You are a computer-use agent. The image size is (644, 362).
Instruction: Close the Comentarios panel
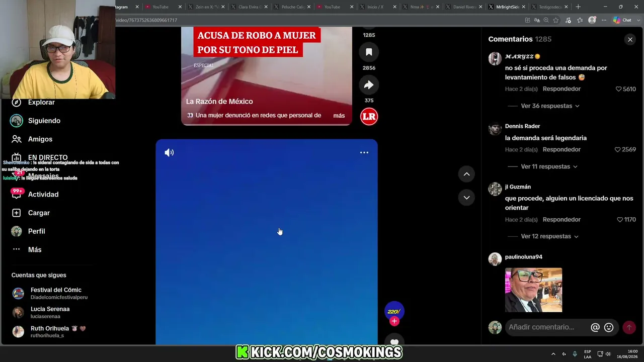click(x=630, y=39)
